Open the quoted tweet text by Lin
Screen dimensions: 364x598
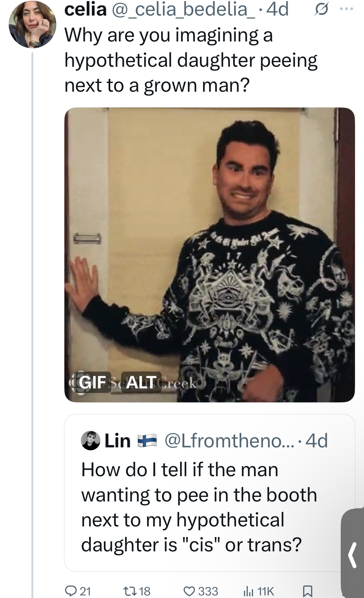[x=199, y=507]
